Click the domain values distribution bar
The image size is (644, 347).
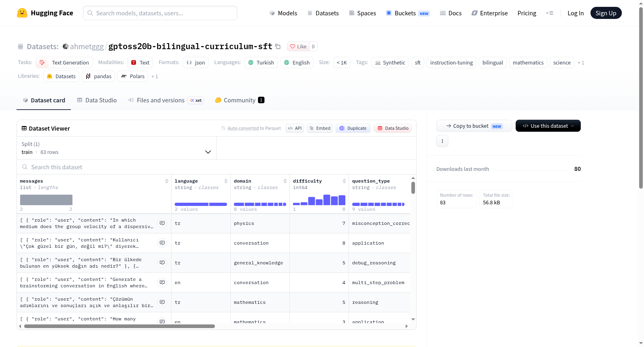tap(260, 204)
